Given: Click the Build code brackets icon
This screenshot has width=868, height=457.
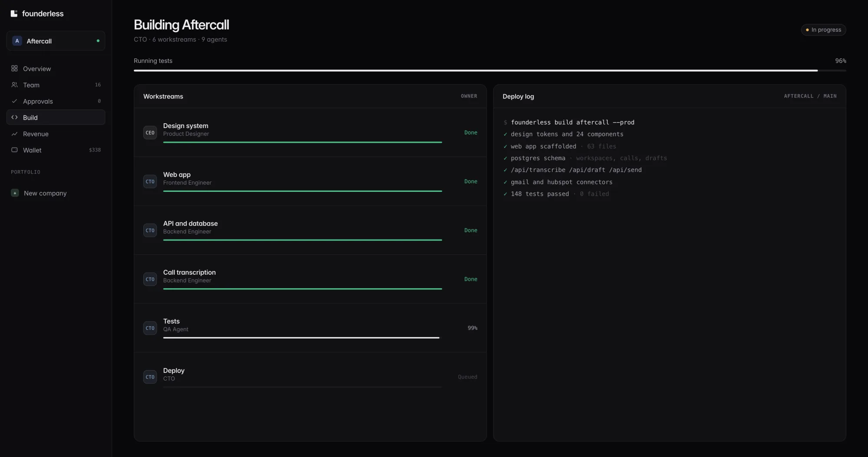Looking at the screenshot, I should pos(14,117).
